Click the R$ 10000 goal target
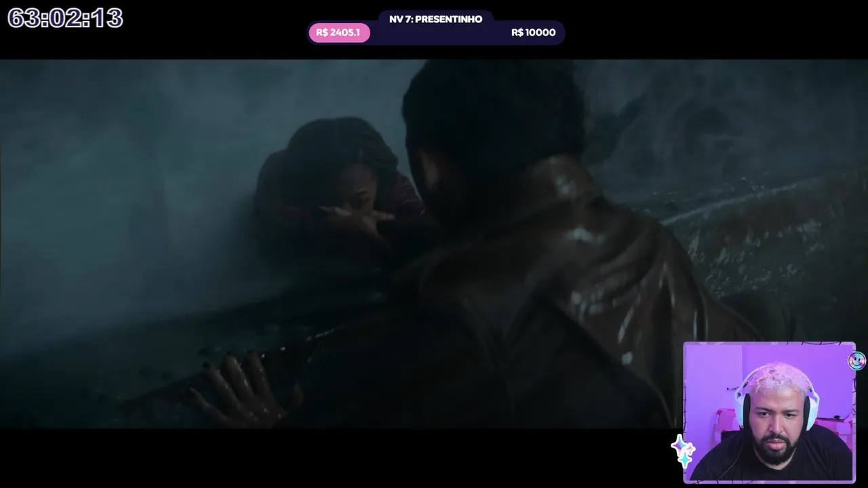868x488 pixels. pyautogui.click(x=533, y=33)
